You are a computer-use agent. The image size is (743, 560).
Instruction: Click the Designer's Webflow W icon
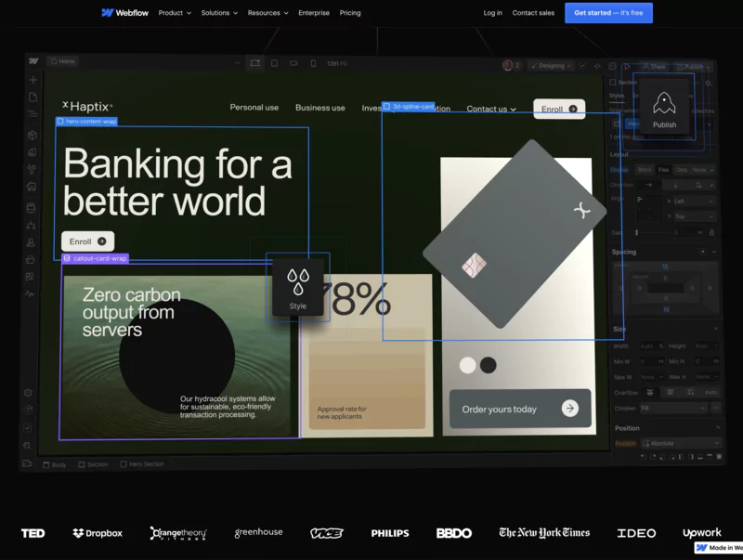tap(33, 60)
